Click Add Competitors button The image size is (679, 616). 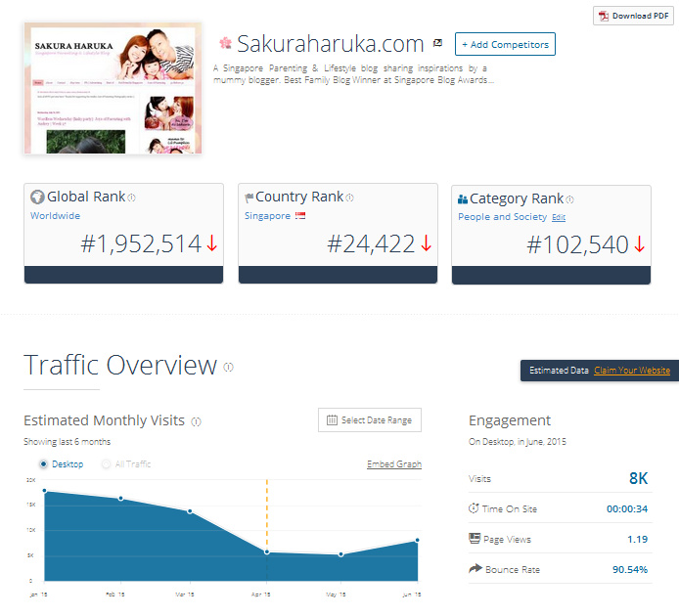click(505, 44)
